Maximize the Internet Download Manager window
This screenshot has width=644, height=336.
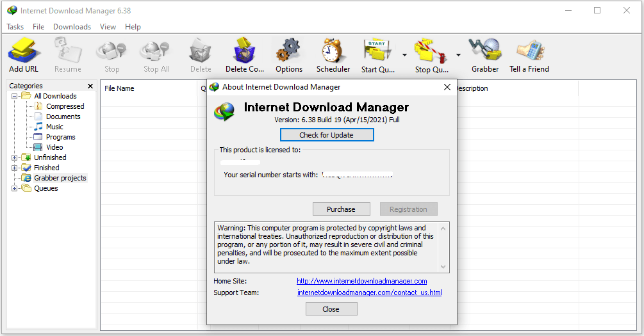[x=597, y=11]
